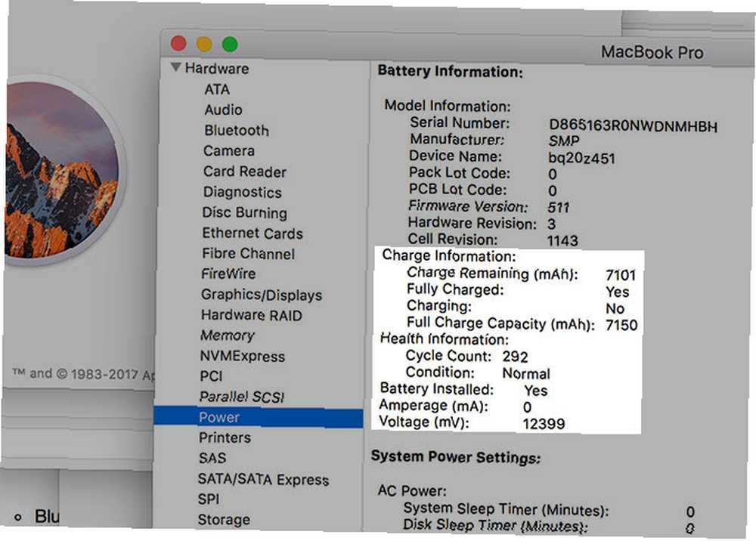Select Fibre Channel in the sidebar
Viewport: 756px width, 541px height.
click(248, 253)
